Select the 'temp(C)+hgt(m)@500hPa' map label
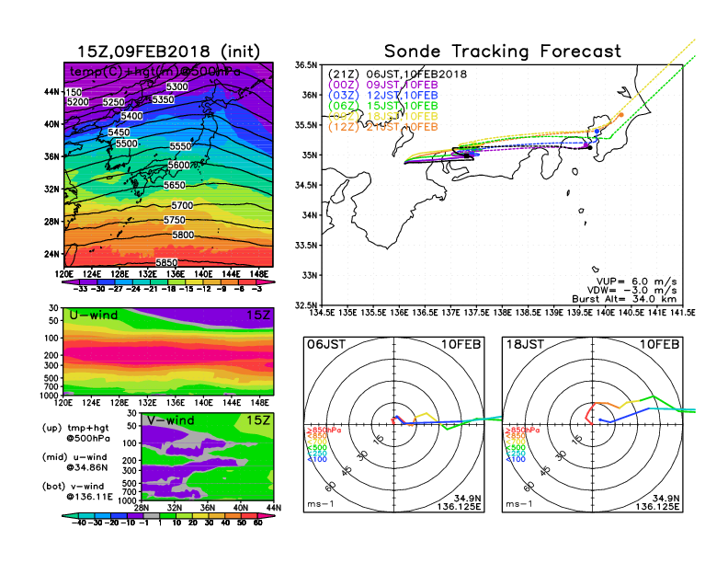Image resolution: width=728 pixels, height=563 pixels. coord(155,72)
